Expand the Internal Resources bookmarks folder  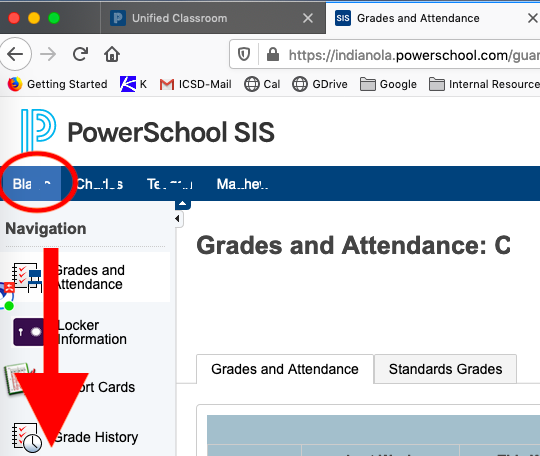pos(484,84)
